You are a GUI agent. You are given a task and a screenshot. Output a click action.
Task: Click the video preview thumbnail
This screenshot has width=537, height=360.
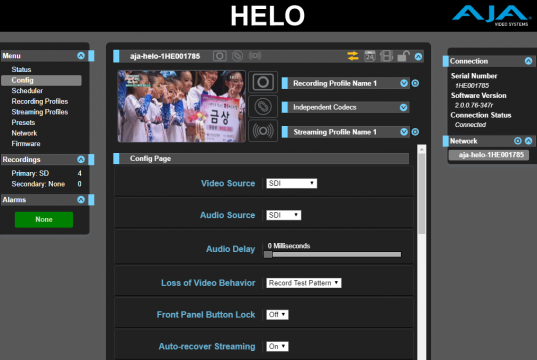point(182,106)
